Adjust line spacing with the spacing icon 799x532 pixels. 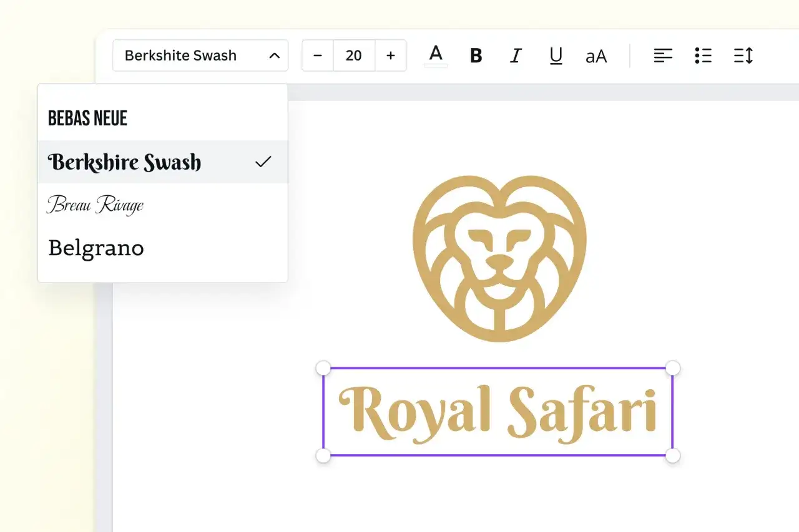[x=743, y=56]
